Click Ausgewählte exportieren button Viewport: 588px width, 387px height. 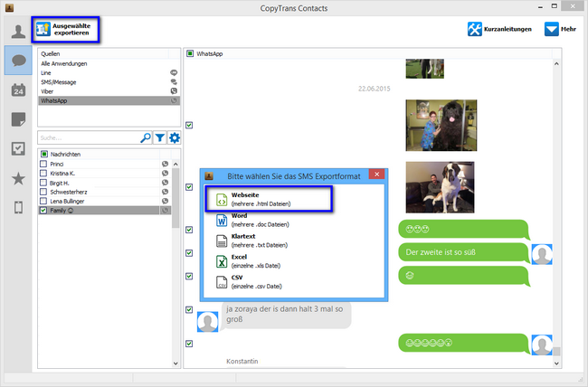(x=65, y=29)
